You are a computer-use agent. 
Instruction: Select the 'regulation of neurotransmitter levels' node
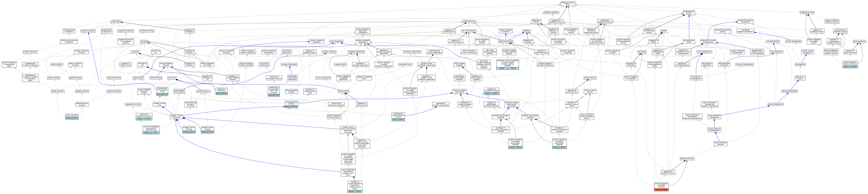tap(310, 91)
